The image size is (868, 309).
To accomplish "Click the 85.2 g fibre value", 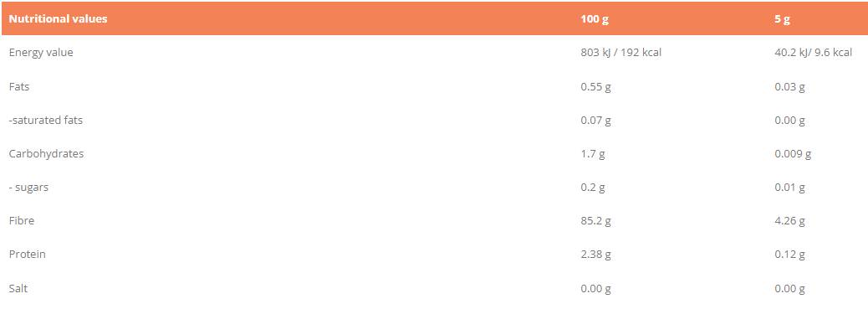I will click(595, 221).
